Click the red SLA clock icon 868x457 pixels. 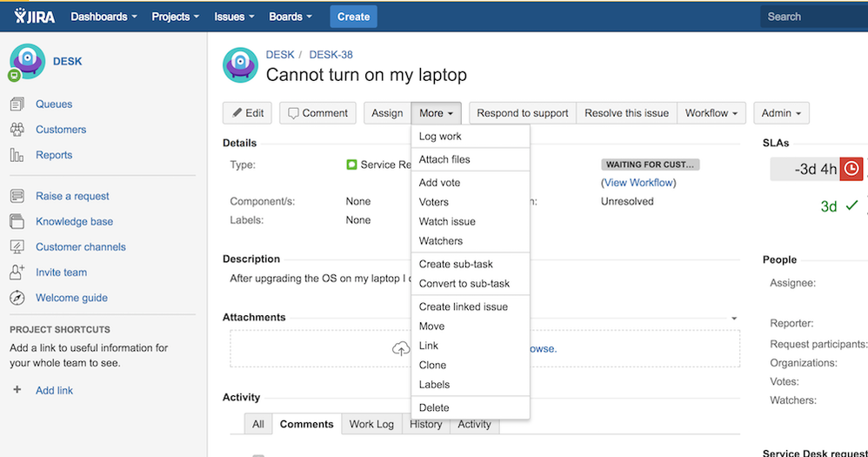click(x=851, y=169)
